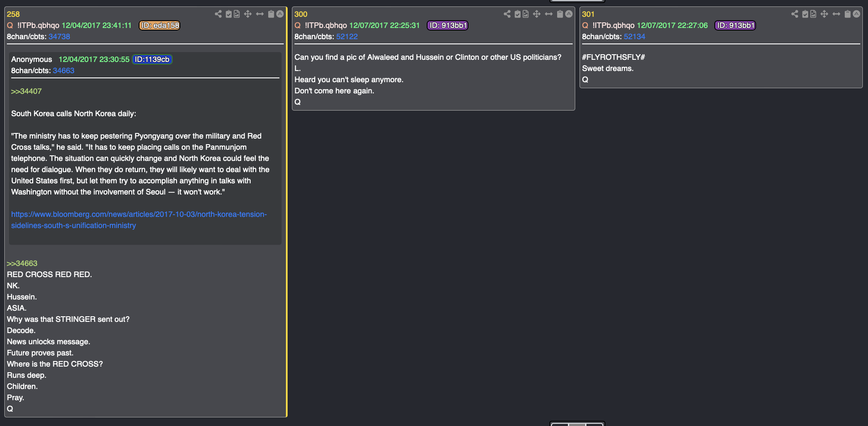The image size is (868, 426).
Task: Click the plain clipboard icon on post 300
Action: 560,14
